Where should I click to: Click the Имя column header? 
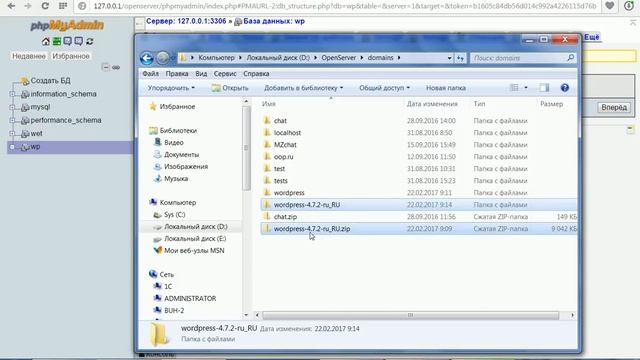(x=269, y=104)
